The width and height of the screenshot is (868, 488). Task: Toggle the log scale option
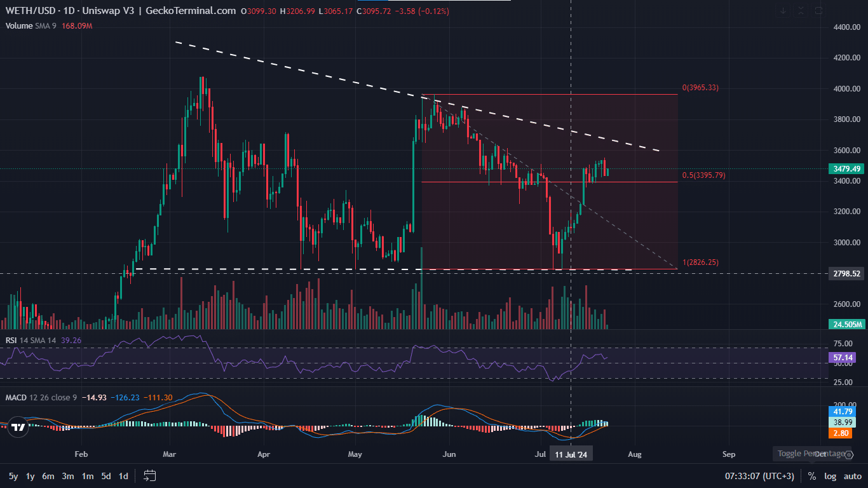(x=830, y=476)
